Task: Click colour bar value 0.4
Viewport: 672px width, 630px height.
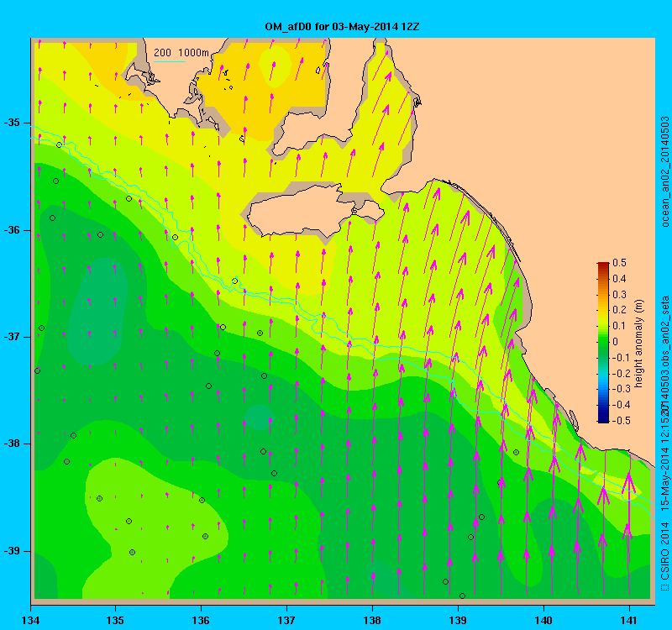Action: pyautogui.click(x=619, y=279)
